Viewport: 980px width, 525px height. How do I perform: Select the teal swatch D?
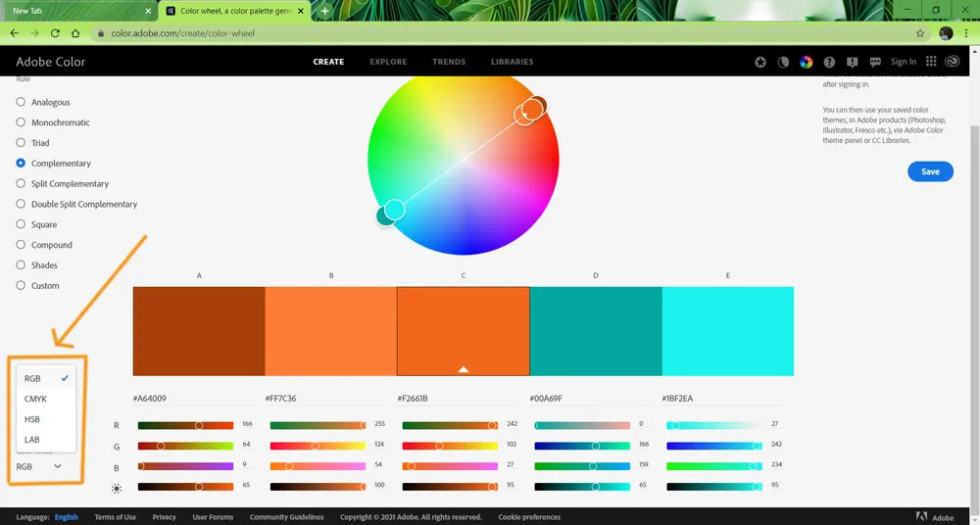tap(596, 331)
